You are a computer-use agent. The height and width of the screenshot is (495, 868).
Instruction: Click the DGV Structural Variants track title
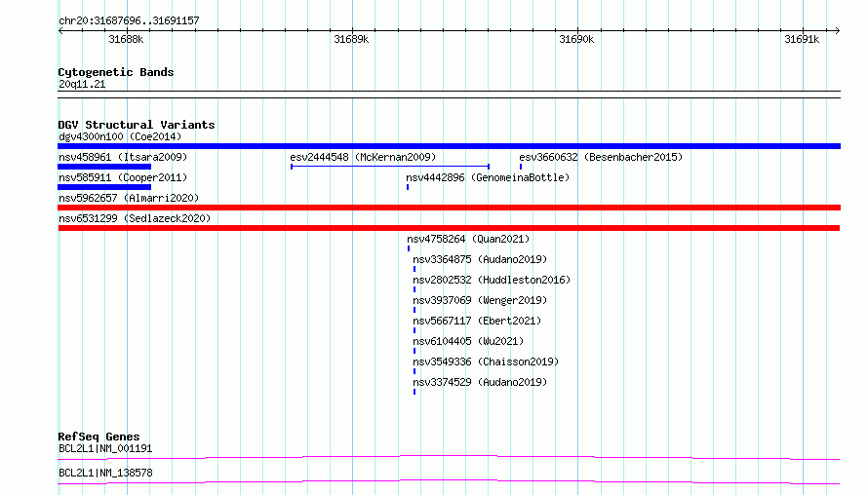point(137,125)
